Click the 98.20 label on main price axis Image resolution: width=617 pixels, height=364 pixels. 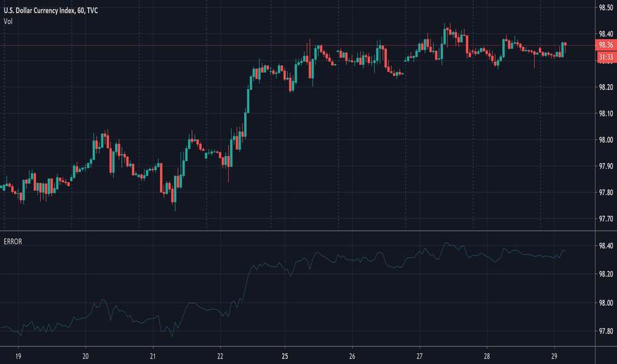tap(606, 87)
